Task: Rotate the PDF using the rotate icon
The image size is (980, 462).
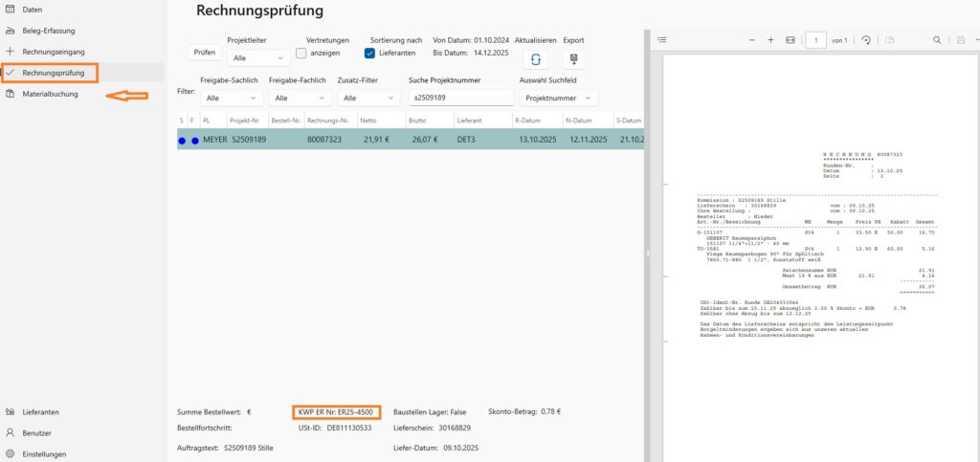Action: (x=866, y=40)
